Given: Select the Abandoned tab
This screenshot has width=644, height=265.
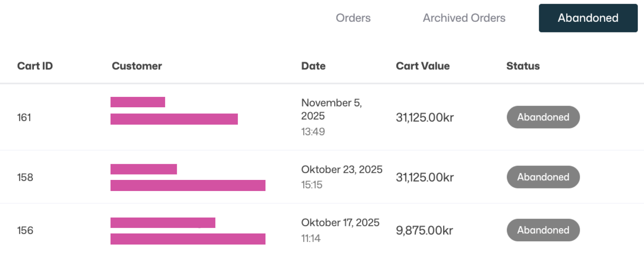Looking at the screenshot, I should point(588,18).
